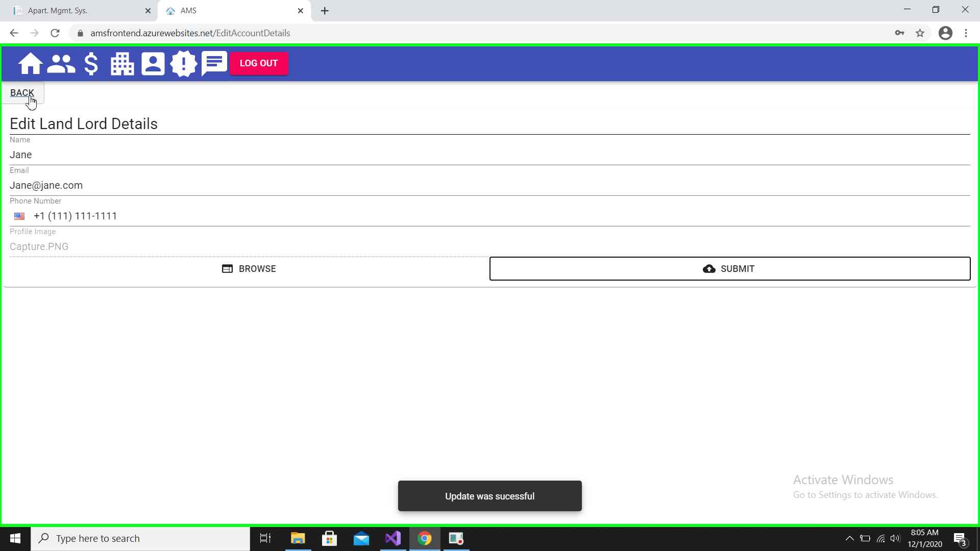Navigate back in browser history

[x=14, y=33]
